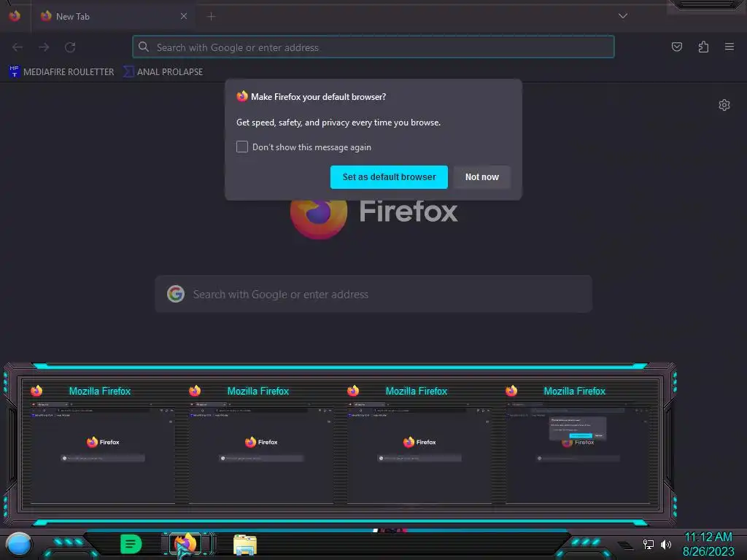Viewport: 747px width, 560px height.
Task: Expand the list all tabs chevron
Action: coord(623,16)
